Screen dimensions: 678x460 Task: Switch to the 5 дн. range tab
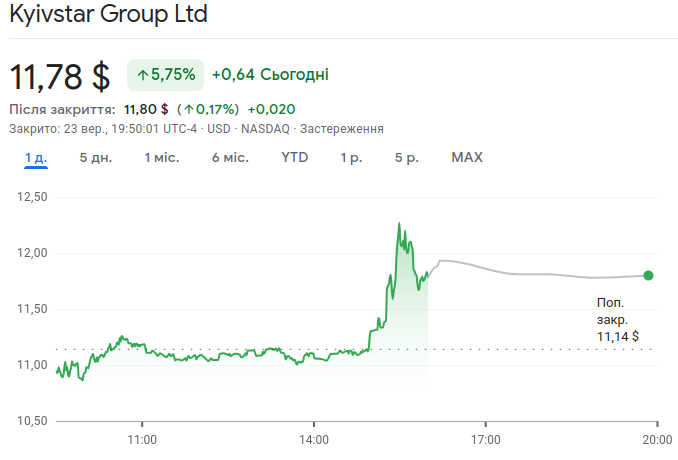[x=96, y=158]
